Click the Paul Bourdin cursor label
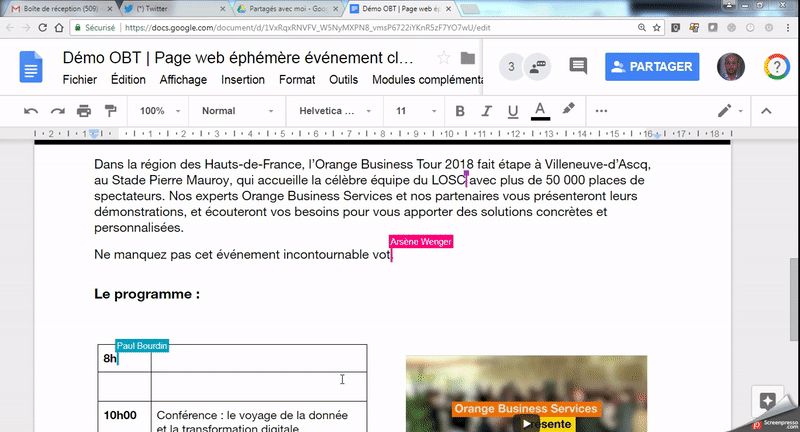Image resolution: width=800 pixels, height=432 pixels. click(142, 346)
